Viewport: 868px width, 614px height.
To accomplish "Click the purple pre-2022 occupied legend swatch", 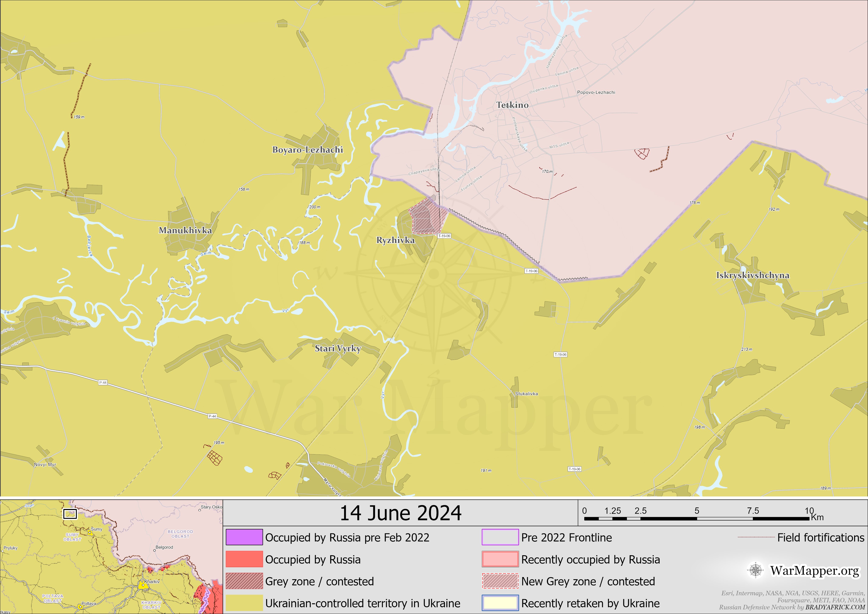I will pyautogui.click(x=244, y=537).
